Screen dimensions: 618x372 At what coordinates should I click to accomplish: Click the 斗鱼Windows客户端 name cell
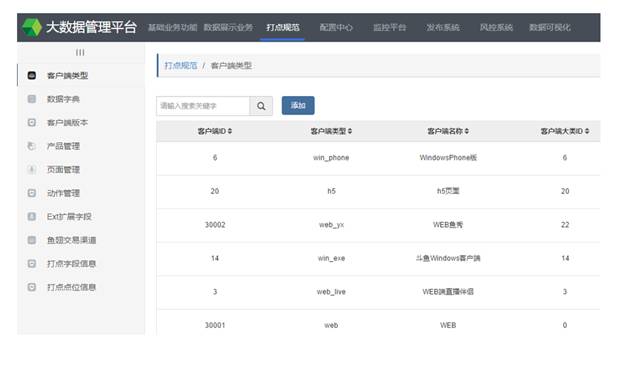tap(448, 258)
